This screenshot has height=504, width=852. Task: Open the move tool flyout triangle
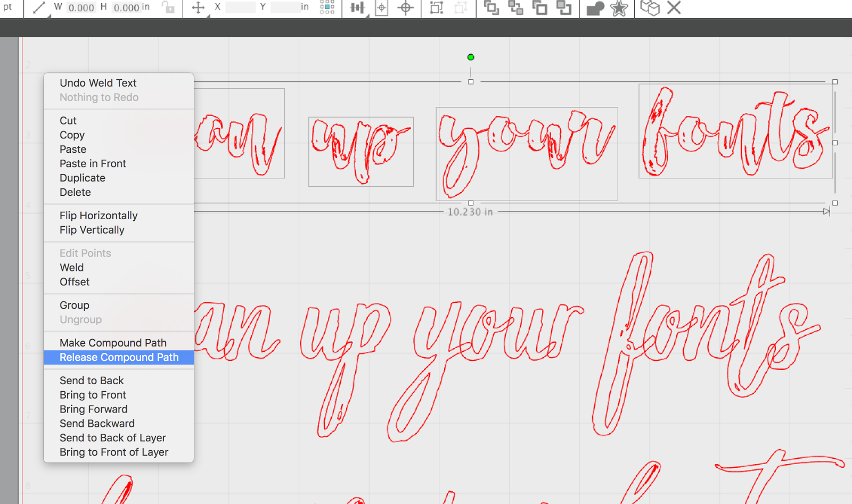click(x=208, y=16)
